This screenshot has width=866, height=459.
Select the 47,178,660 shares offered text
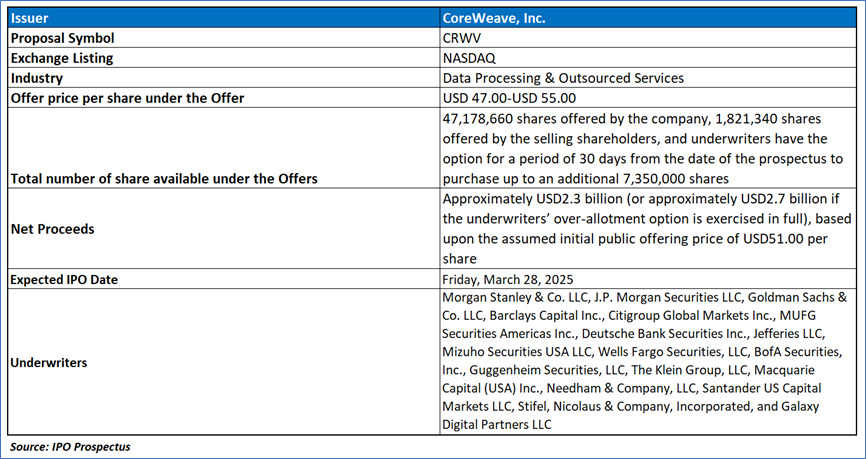point(560,118)
